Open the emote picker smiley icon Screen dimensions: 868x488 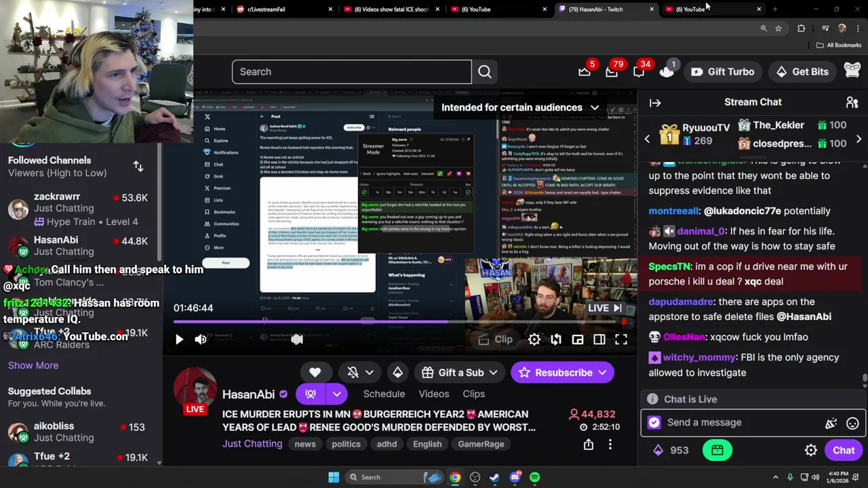(x=852, y=423)
